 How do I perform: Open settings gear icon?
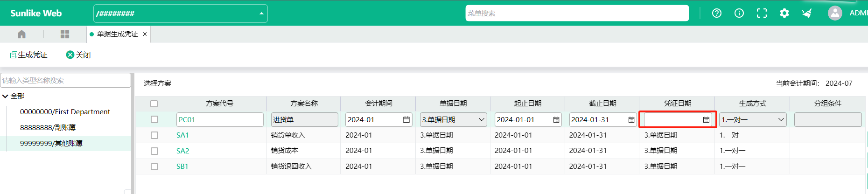point(784,13)
